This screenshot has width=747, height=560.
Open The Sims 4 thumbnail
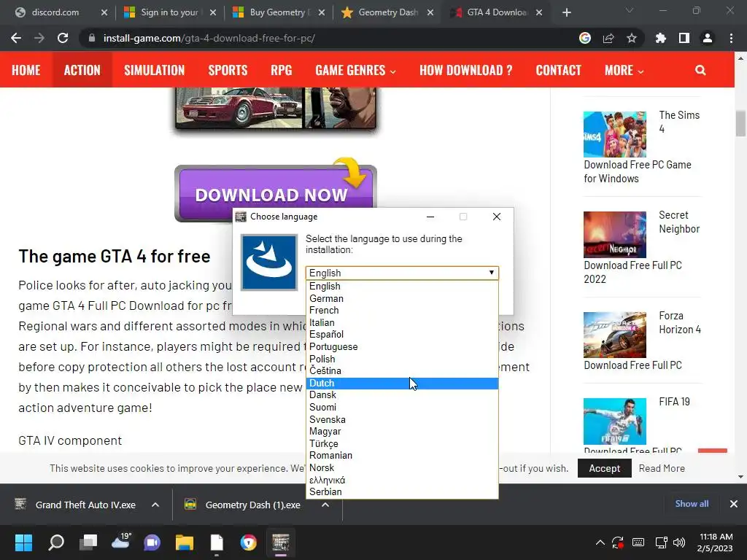615,134
